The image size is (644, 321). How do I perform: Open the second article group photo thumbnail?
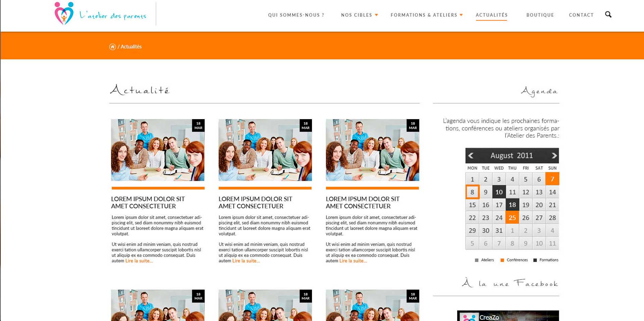tap(265, 150)
